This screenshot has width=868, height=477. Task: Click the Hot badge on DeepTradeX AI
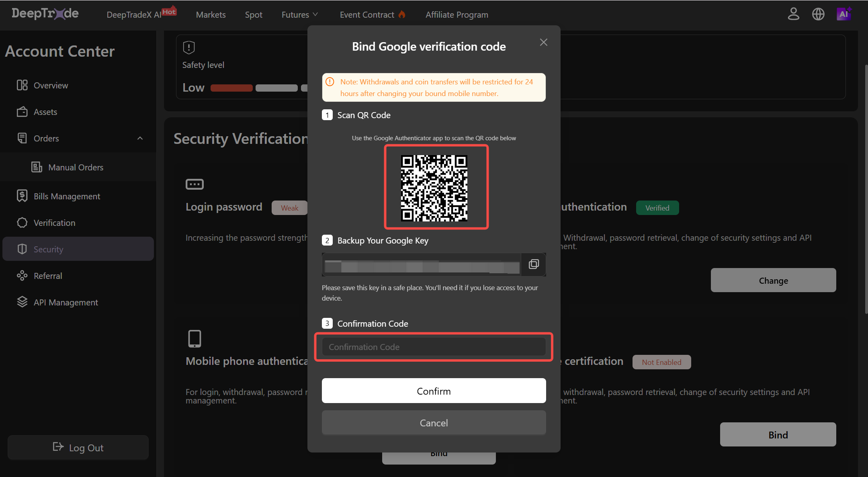(x=169, y=11)
